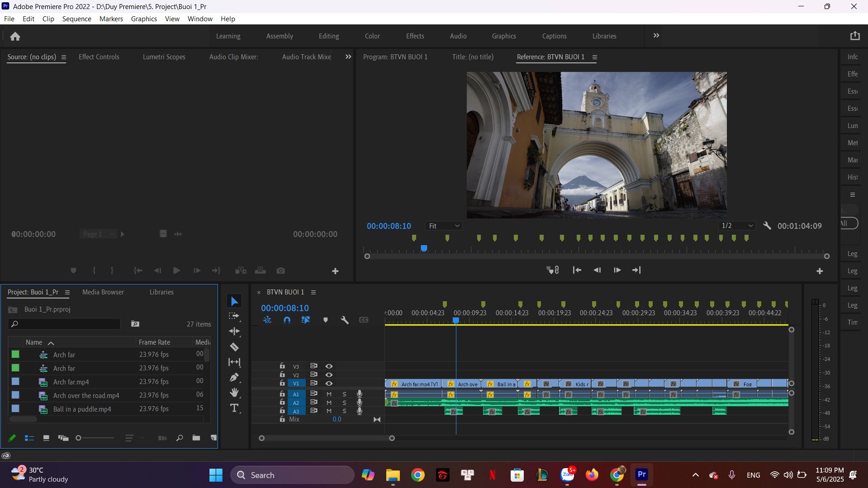Open the Sequence menu
This screenshot has width=868, height=488.
[x=76, y=19]
